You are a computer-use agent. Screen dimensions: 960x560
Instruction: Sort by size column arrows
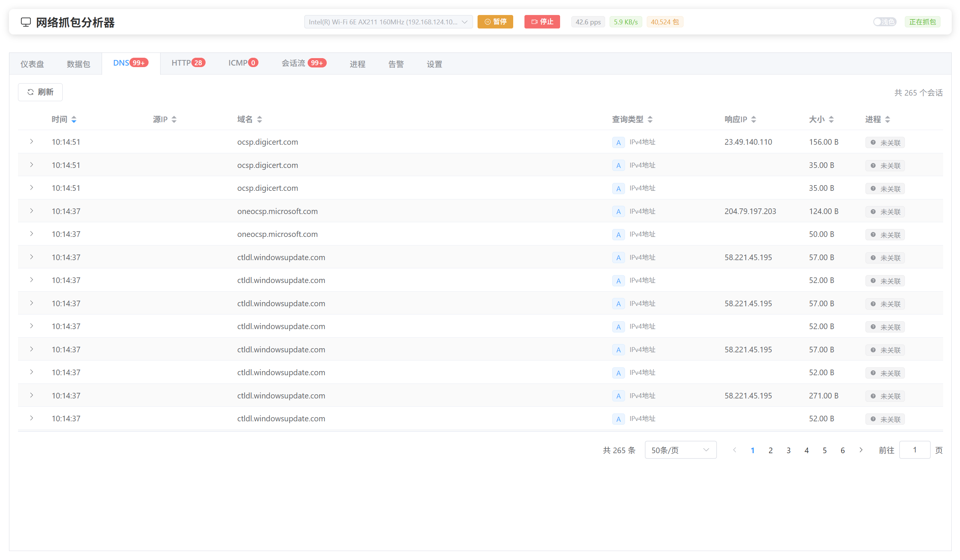(x=831, y=120)
